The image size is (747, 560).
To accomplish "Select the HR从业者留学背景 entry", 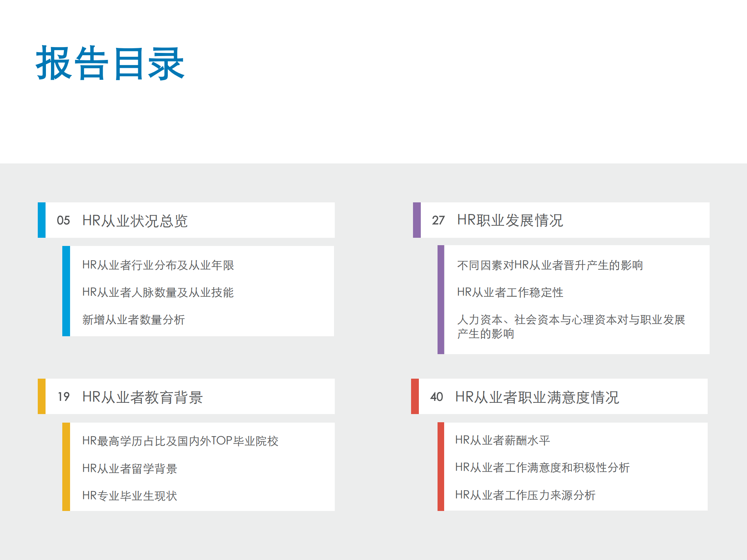I will click(130, 469).
